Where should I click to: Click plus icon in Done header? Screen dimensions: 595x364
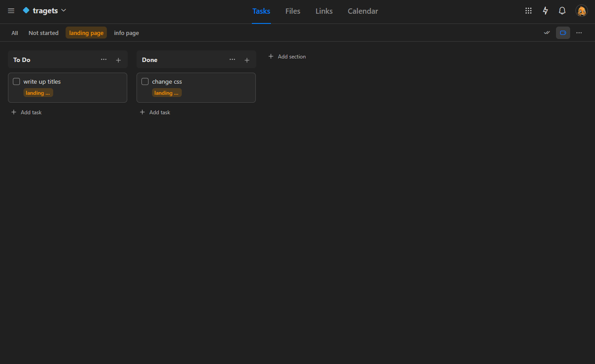(247, 60)
